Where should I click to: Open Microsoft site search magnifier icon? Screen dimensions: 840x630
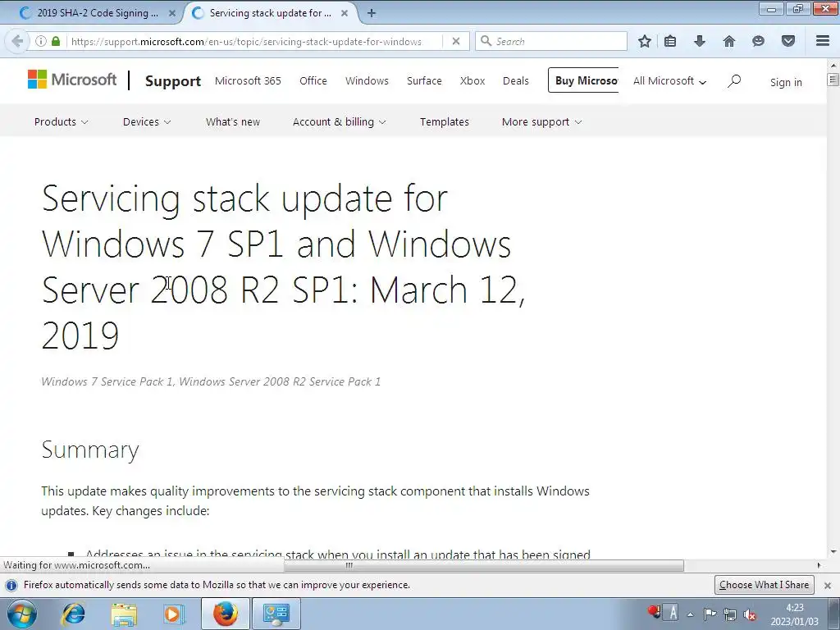click(x=734, y=81)
